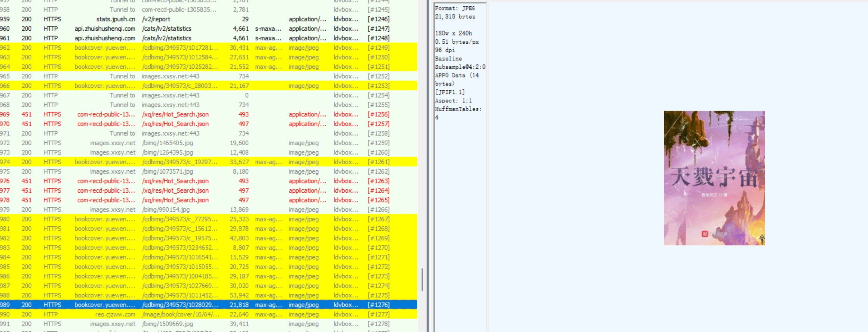Select tunnel session 968 [#1255]
The image size is (868, 332).
click(x=209, y=105)
